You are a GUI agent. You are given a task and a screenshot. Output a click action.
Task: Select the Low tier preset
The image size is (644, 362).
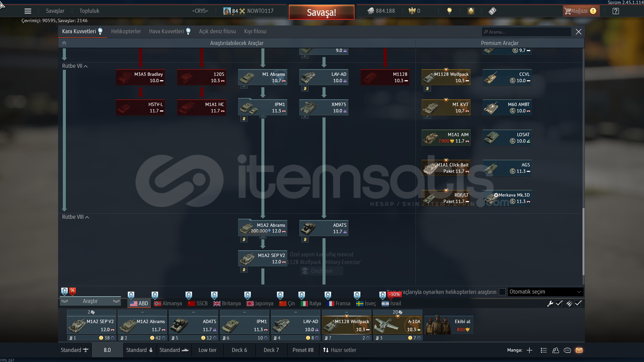tap(207, 350)
